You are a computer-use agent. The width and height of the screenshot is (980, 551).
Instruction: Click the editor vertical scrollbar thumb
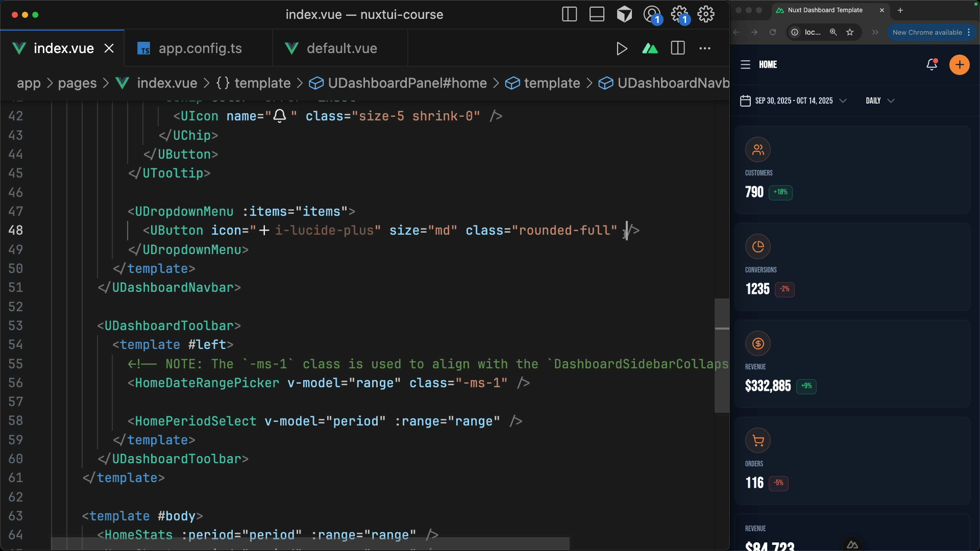[x=722, y=355]
